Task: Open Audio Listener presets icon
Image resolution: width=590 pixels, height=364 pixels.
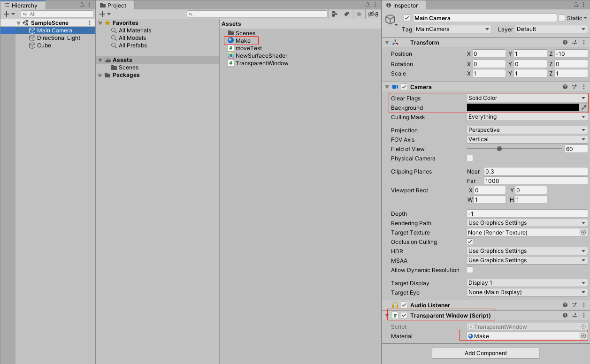Action: tap(575, 305)
